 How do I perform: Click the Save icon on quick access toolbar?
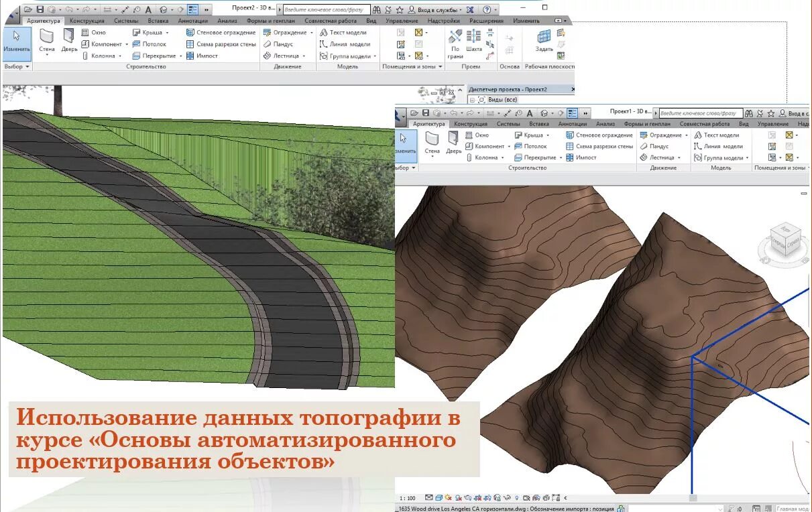pyautogui.click(x=40, y=9)
